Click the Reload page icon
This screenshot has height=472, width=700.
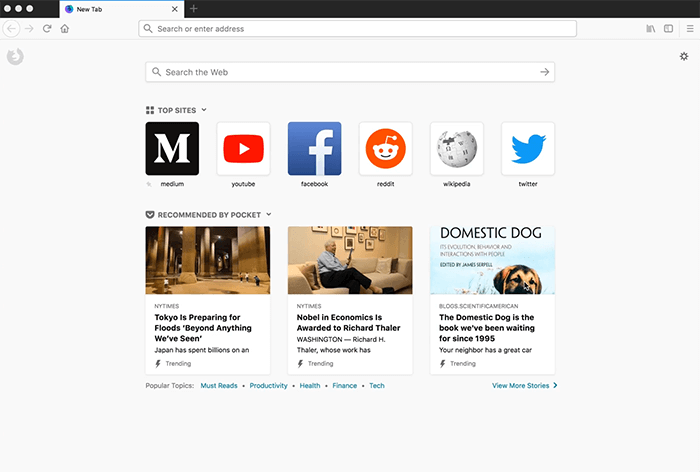(47, 29)
